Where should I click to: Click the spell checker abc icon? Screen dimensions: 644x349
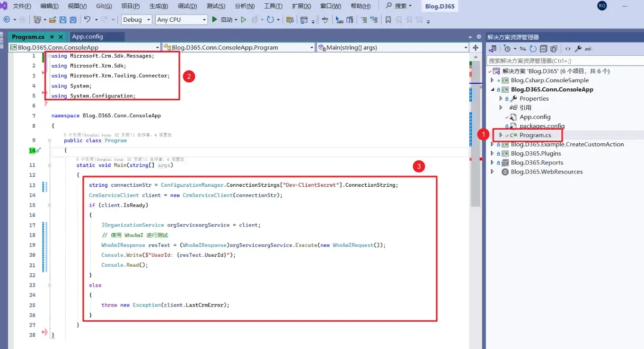325,20
